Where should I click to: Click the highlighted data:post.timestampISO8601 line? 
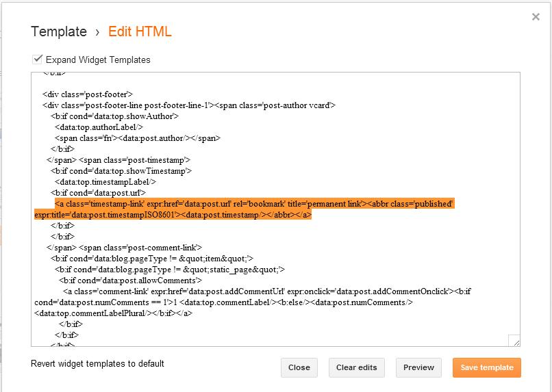point(173,214)
